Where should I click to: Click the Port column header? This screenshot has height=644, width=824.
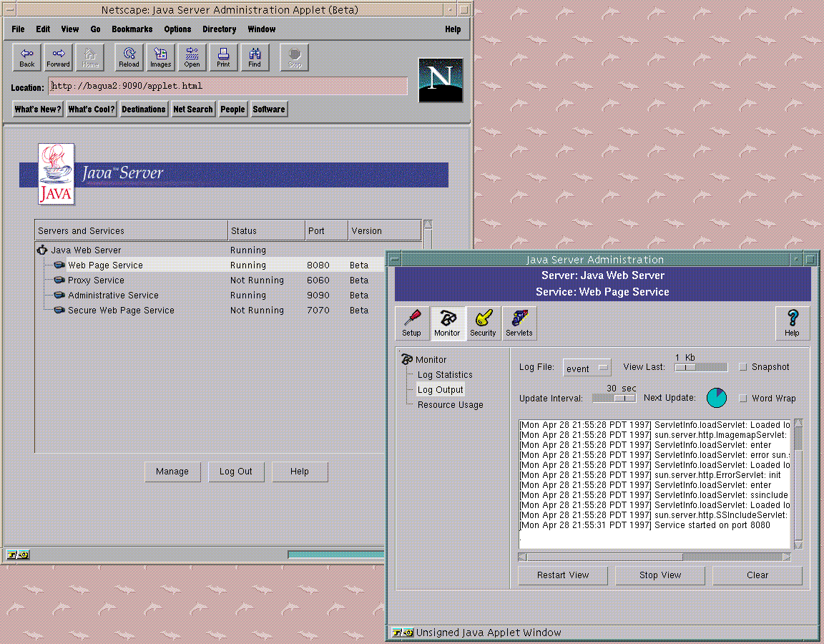coord(326,231)
